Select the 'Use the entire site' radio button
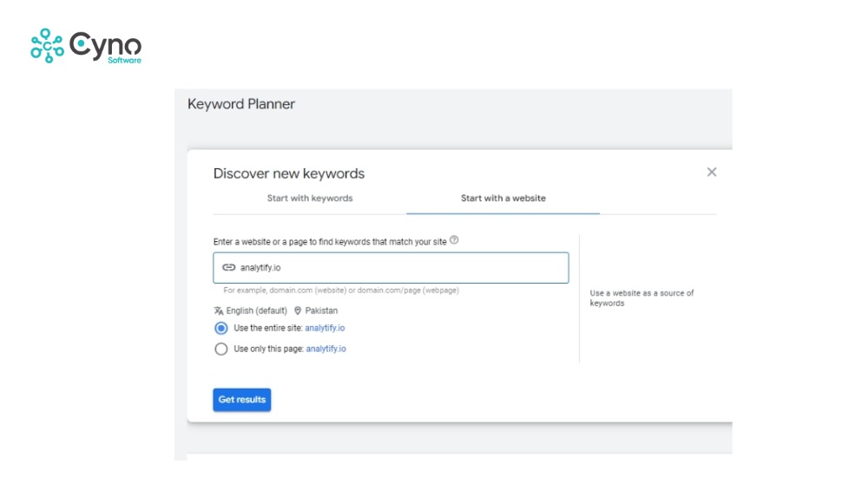The height and width of the screenshot is (477, 868). coord(221,329)
